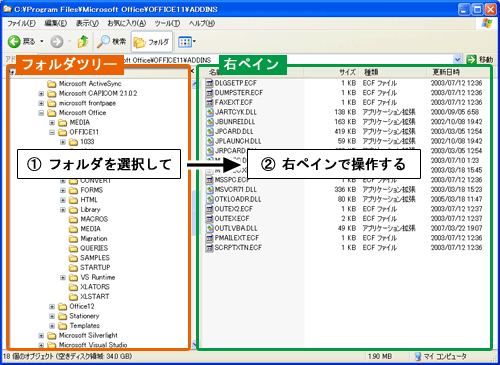This screenshot has height=365, width=500.
Task: Select the Office12 folder in the tree
Action: (x=76, y=306)
